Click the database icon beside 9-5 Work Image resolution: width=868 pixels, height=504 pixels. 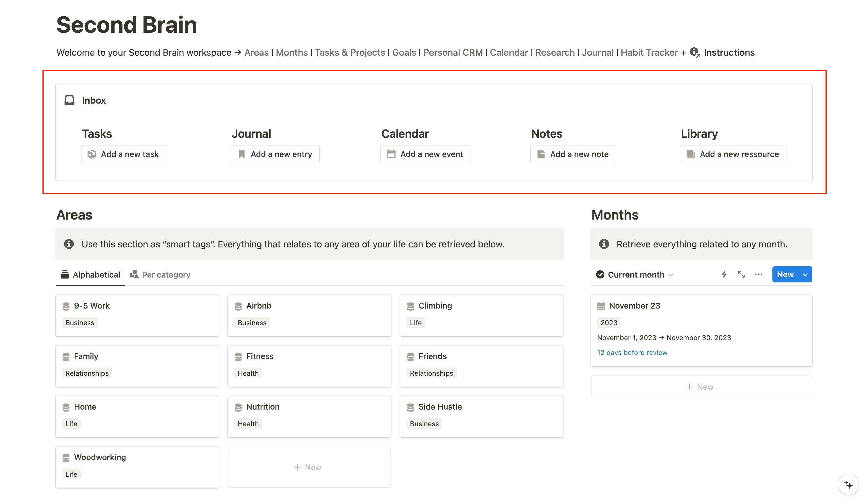(x=66, y=306)
